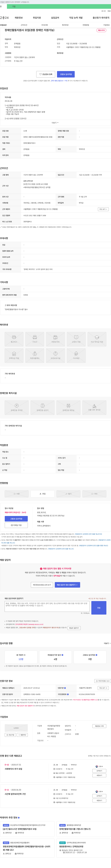Viewport: 111px width, 868px height.
Task: Click the 고용24 logo
Action: pyautogui.click(x=4, y=18)
